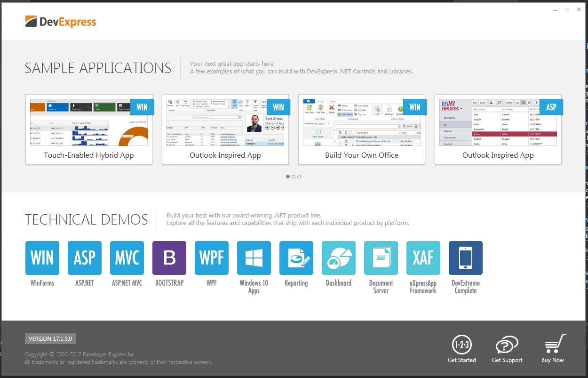Click the Build Your Own Office caption
This screenshot has width=588, height=378.
pos(362,155)
